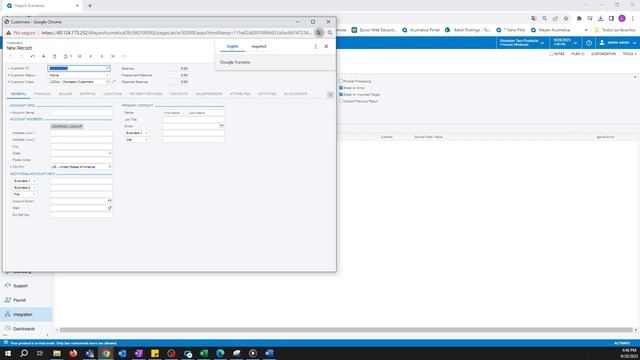Image resolution: width=640 pixels, height=360 pixels.
Task: Open Integration workspace in sidebar
Action: point(26,314)
